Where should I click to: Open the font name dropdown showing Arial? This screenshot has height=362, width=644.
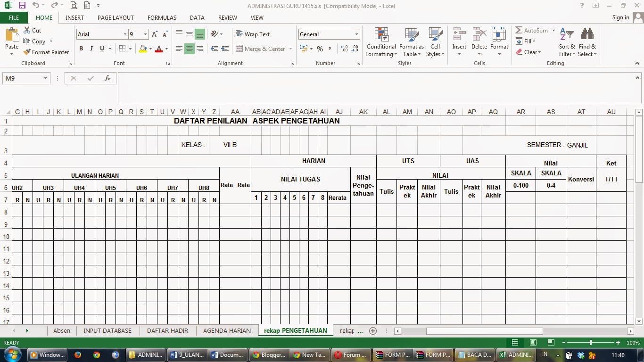pos(125,34)
